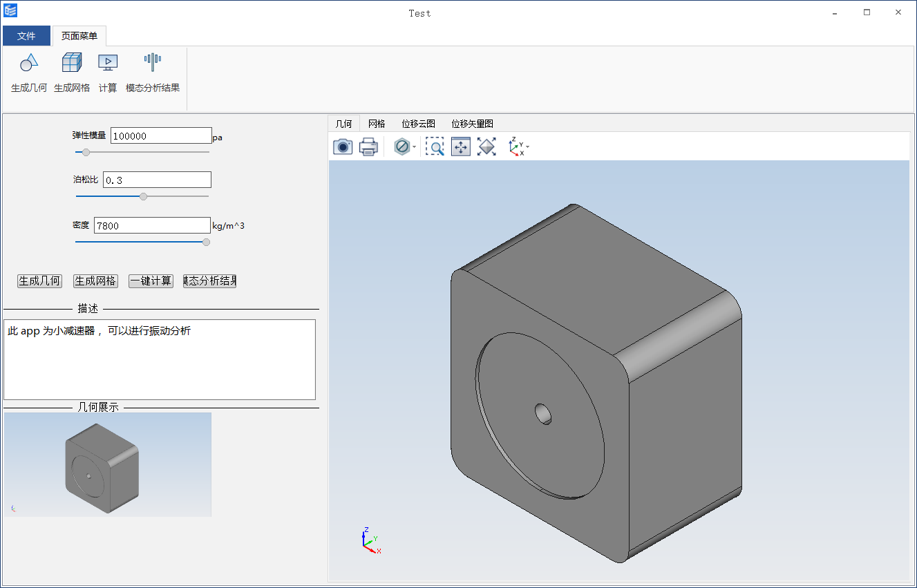
Task: Click the print icon in the viewer toolbar
Action: tap(368, 146)
